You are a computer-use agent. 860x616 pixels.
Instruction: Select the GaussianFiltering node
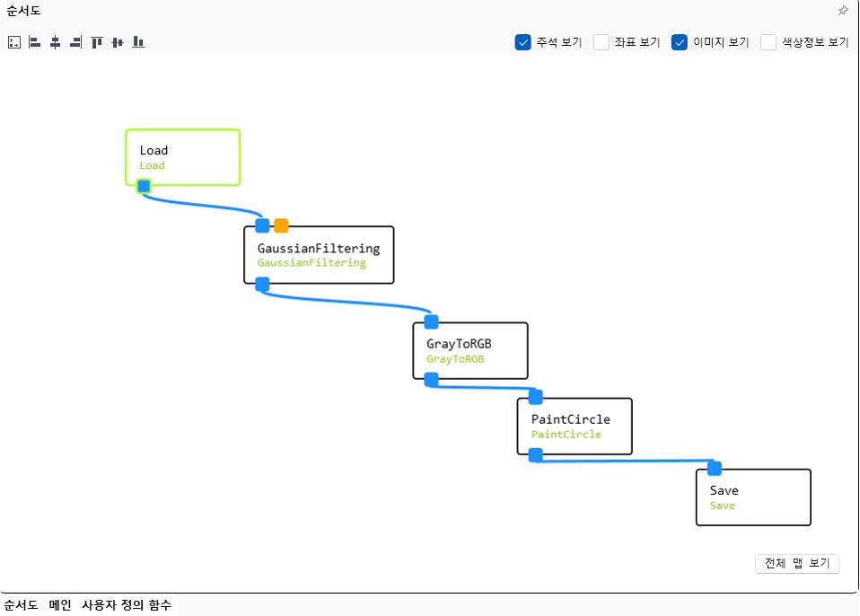pyautogui.click(x=319, y=255)
